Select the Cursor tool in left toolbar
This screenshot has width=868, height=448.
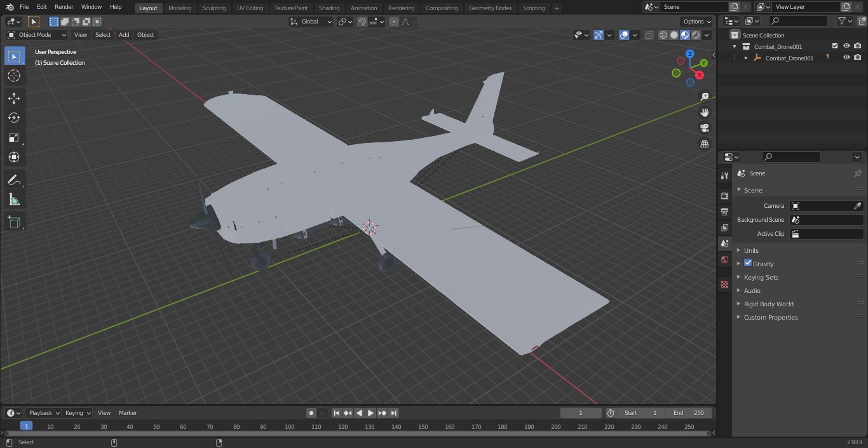14,76
